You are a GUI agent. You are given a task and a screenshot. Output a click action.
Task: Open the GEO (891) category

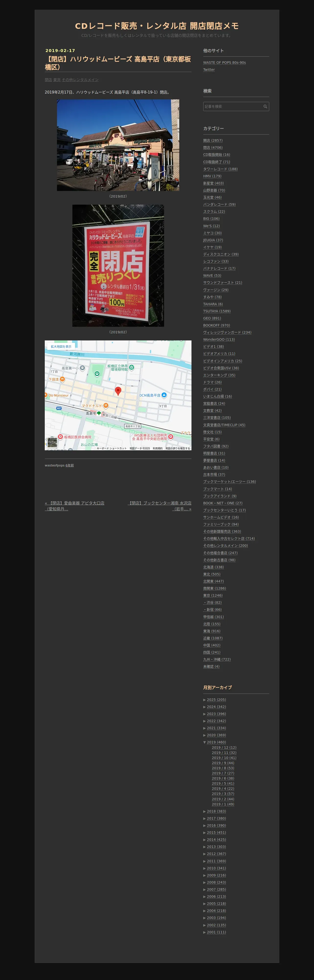(x=212, y=318)
